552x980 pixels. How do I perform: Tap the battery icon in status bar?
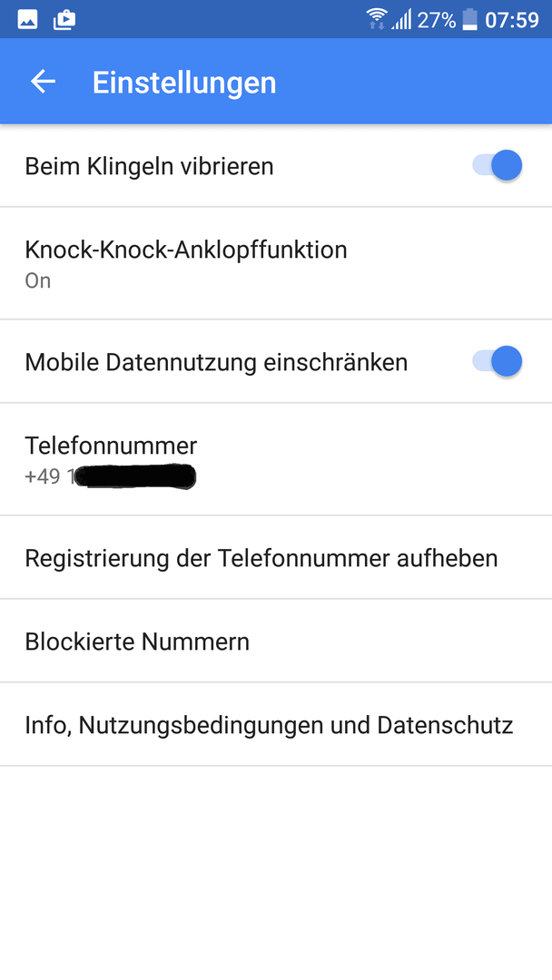tap(469, 20)
